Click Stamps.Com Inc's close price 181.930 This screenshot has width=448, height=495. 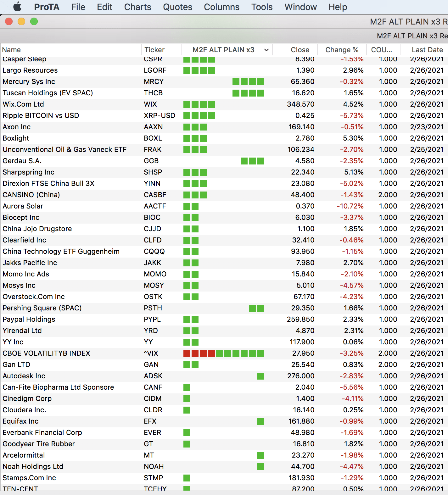click(x=301, y=478)
